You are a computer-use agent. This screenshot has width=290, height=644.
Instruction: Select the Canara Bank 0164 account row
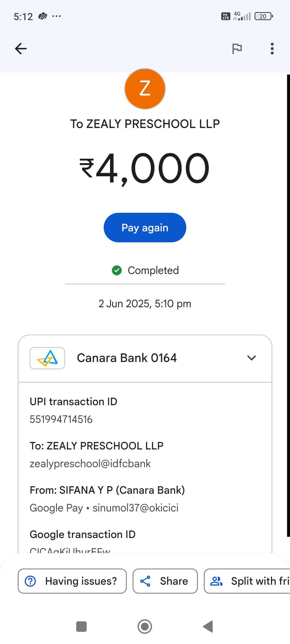pos(127,358)
